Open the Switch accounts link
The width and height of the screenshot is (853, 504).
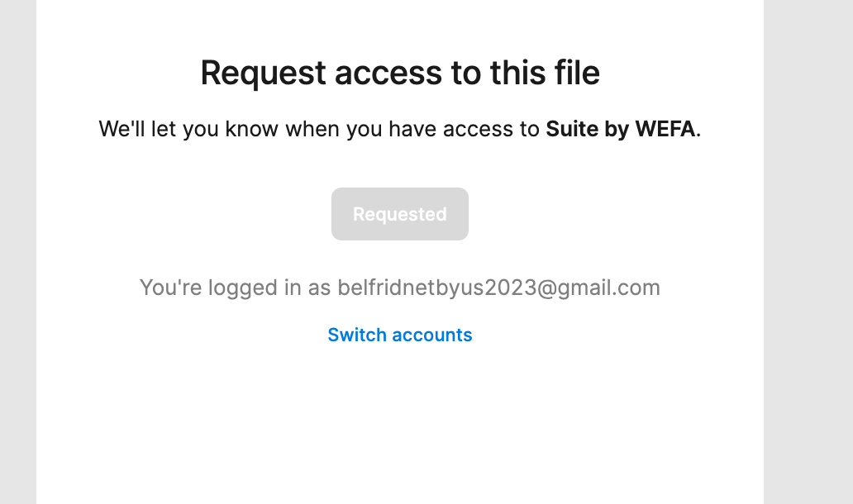[400, 335]
